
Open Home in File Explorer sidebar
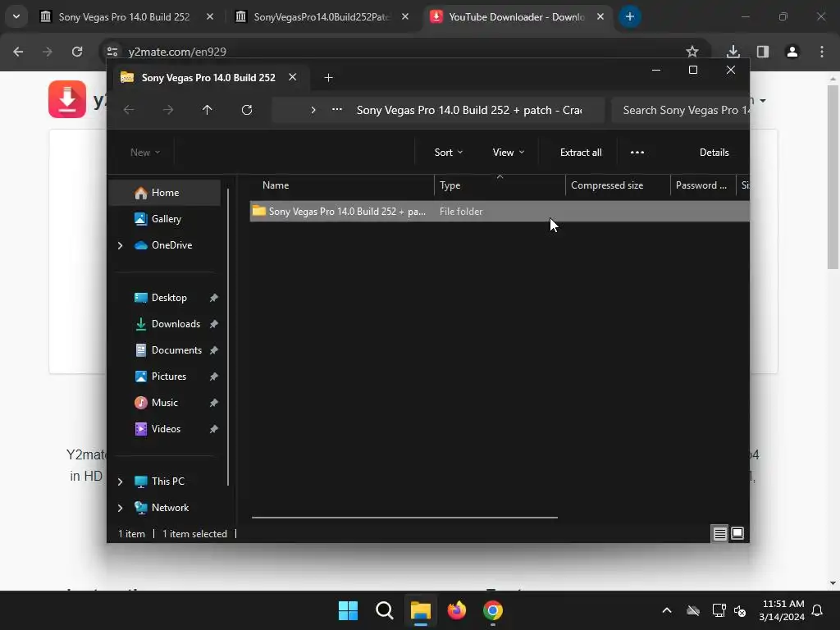click(164, 193)
